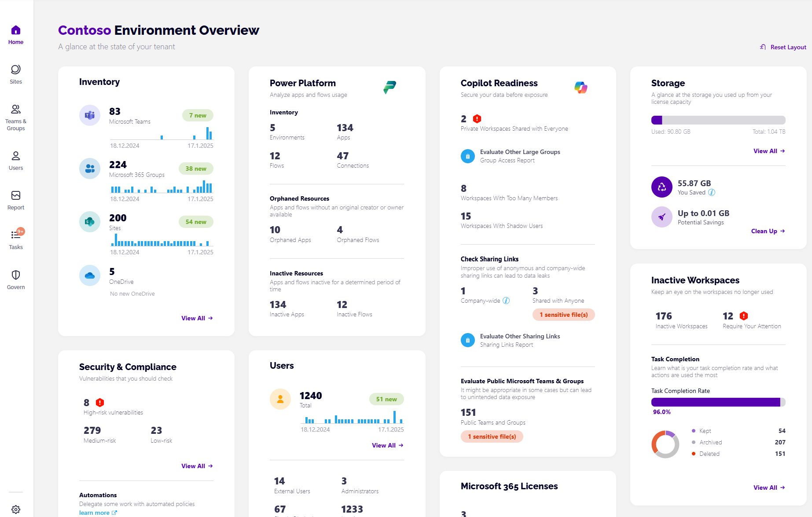Click the Task Completion Rate progress bar
812x517 pixels.
tap(718, 402)
